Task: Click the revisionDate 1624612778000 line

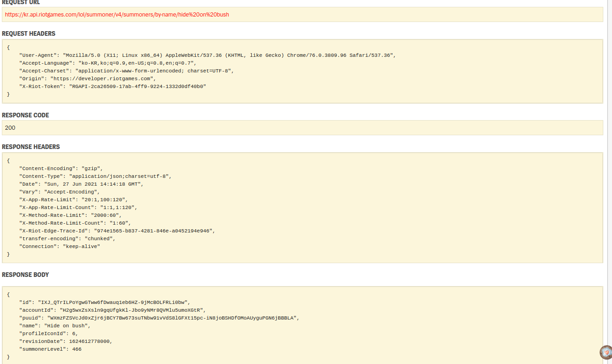Action: point(66,341)
